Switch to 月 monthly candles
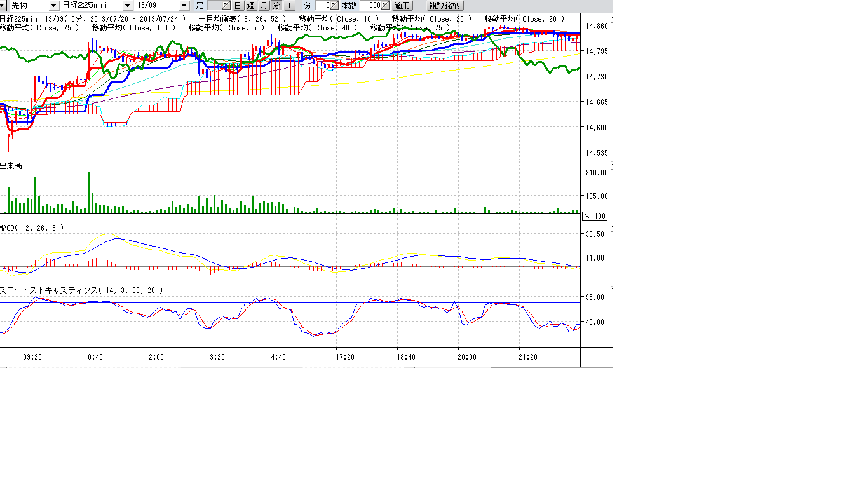 tap(263, 6)
